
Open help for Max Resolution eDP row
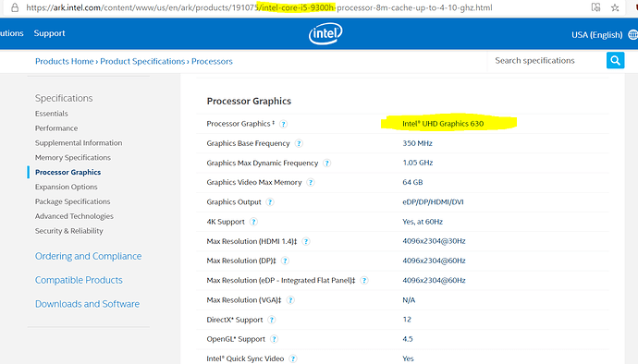(364, 281)
